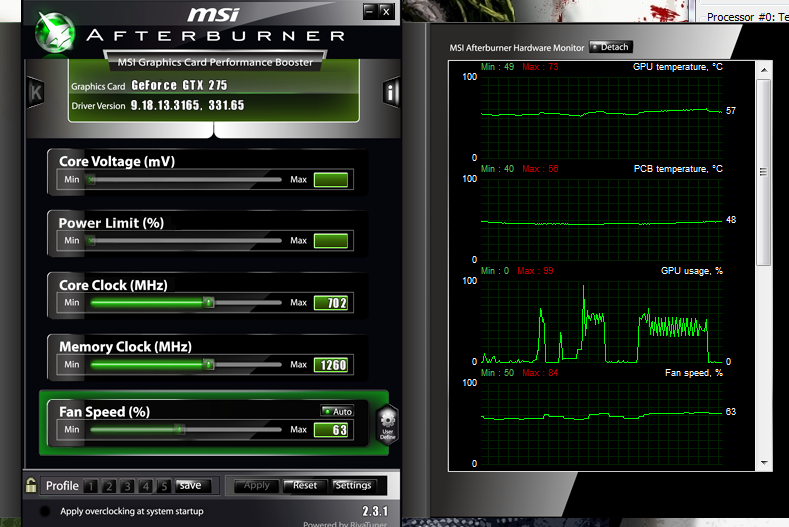Click the 'MSI Graphics Card Performance Booster' banner
Image resolution: width=789 pixels, height=527 pixels.
(215, 62)
